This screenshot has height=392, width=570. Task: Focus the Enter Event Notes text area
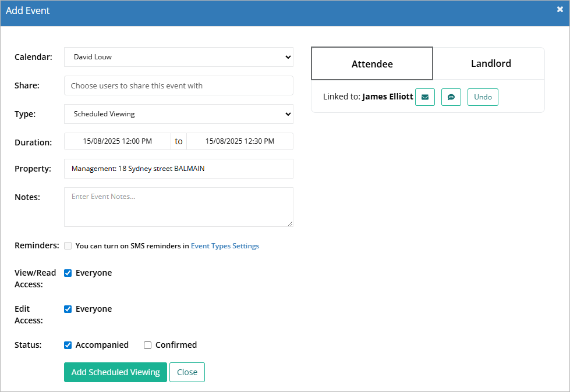pyautogui.click(x=179, y=207)
